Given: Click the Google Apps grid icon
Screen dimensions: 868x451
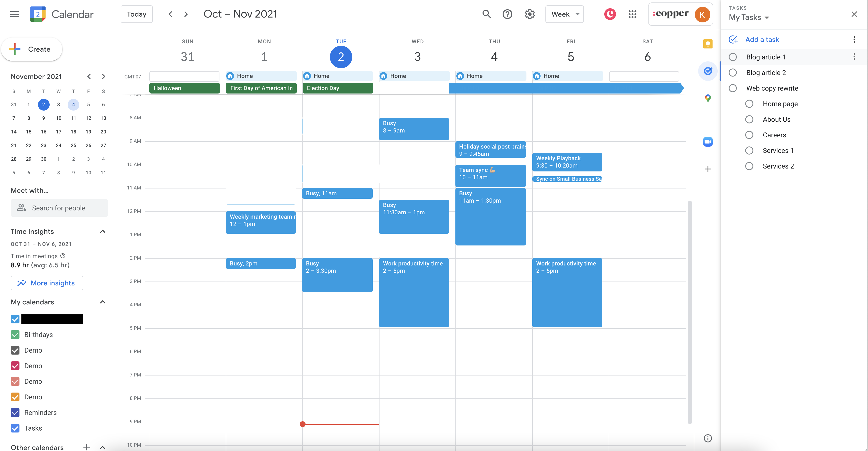Looking at the screenshot, I should pos(632,14).
